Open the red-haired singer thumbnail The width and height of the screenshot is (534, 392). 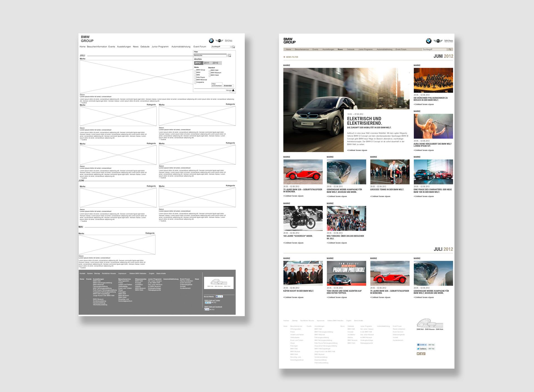(433, 126)
